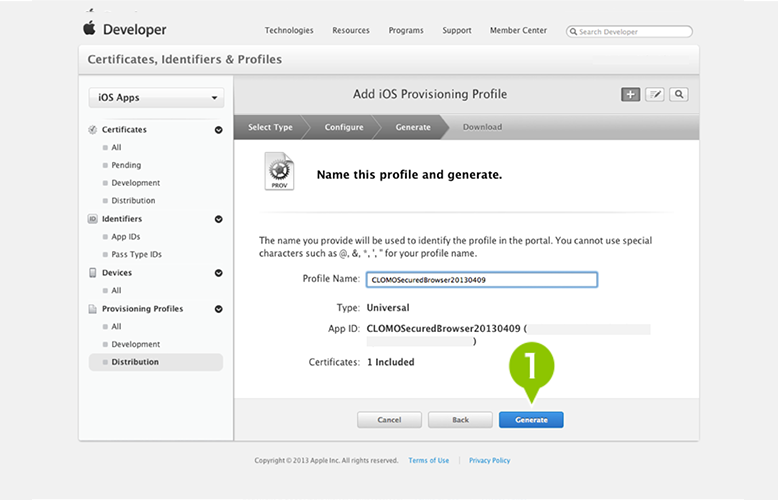Click the edit pencil icon
The image size is (778, 500).
(x=655, y=94)
